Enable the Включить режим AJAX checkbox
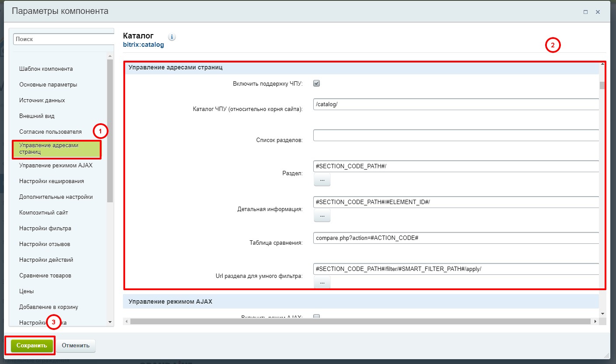 [x=317, y=317]
